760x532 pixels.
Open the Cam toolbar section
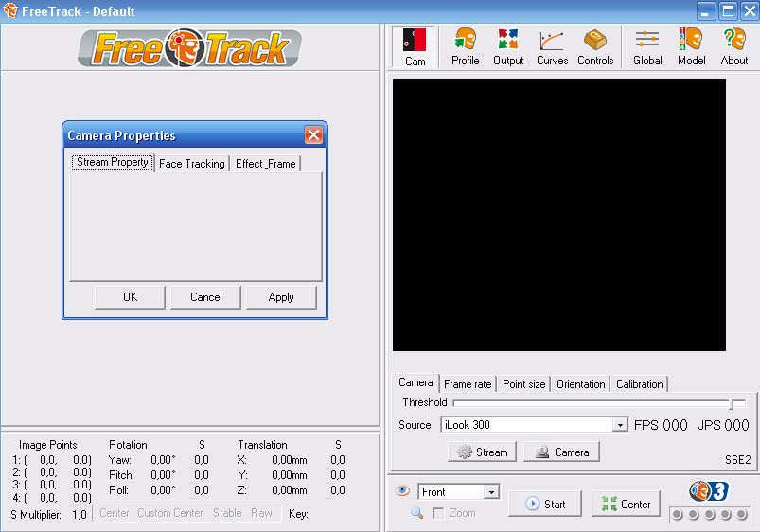pyautogui.click(x=415, y=47)
